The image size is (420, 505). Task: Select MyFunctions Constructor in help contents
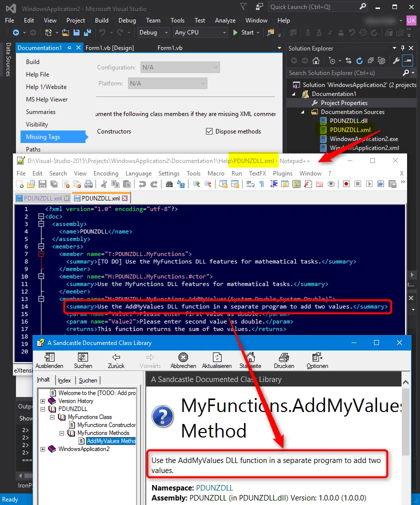106,425
